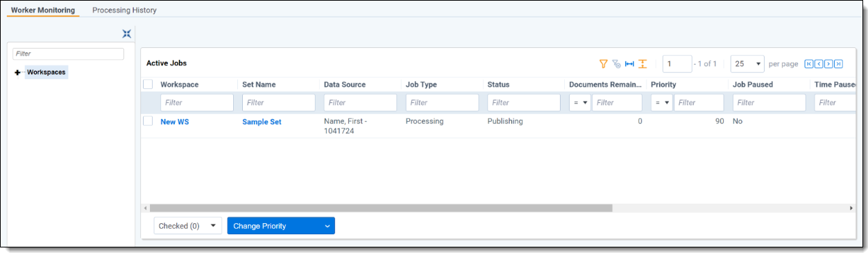Click the Workspace column filter field
This screenshot has height=253, width=868.
tap(197, 103)
